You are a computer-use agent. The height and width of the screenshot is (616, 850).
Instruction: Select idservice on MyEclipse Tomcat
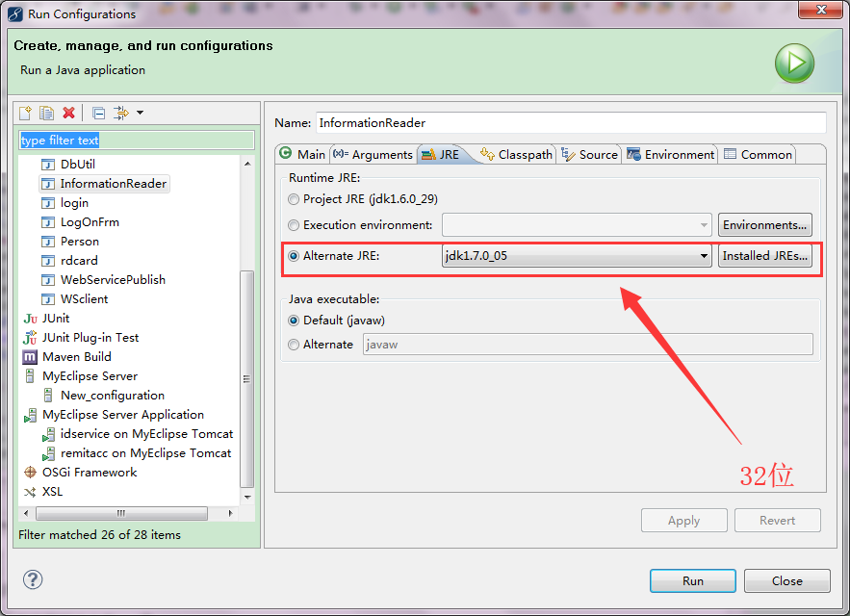click(146, 434)
